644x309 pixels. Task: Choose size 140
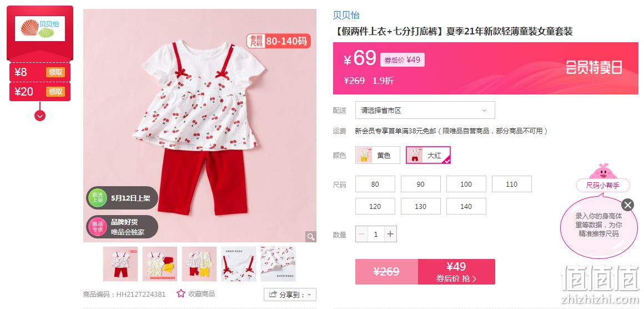tap(466, 206)
